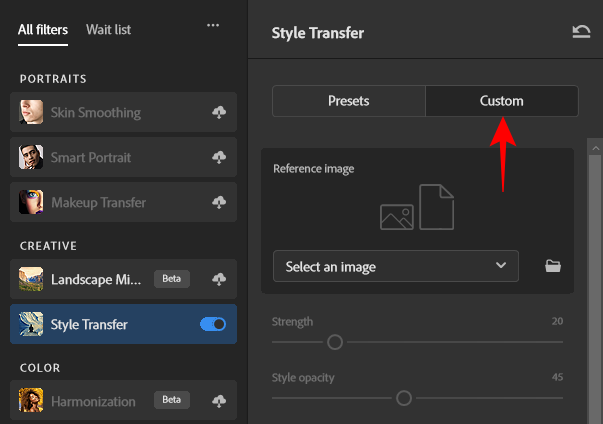The image size is (603, 424).
Task: Open the three-dot filters options menu
Action: [x=213, y=25]
